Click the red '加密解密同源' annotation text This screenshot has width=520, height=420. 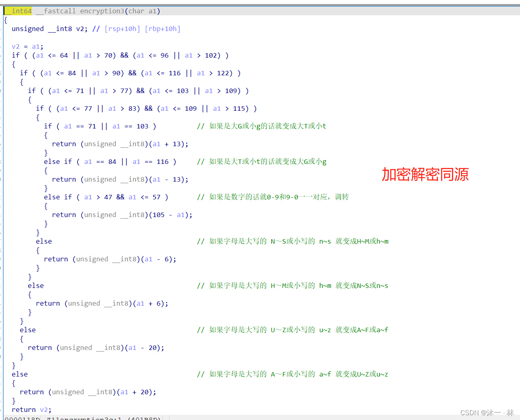425,174
